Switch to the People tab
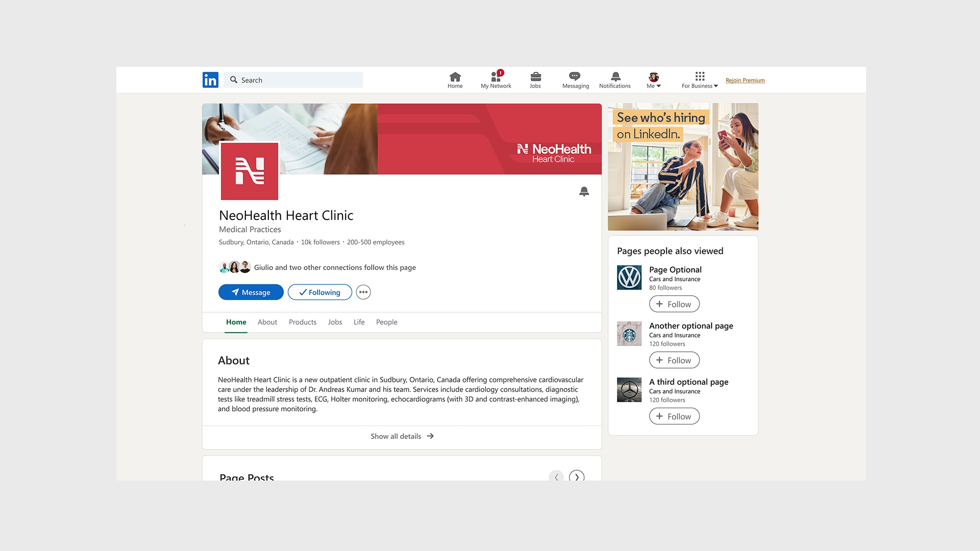Image resolution: width=980 pixels, height=551 pixels. [386, 322]
